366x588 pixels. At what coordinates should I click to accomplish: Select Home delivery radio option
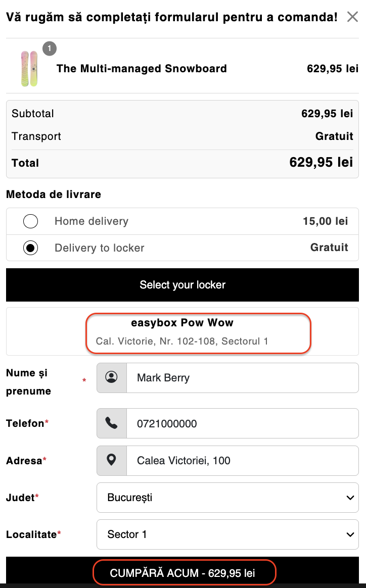pos(30,221)
